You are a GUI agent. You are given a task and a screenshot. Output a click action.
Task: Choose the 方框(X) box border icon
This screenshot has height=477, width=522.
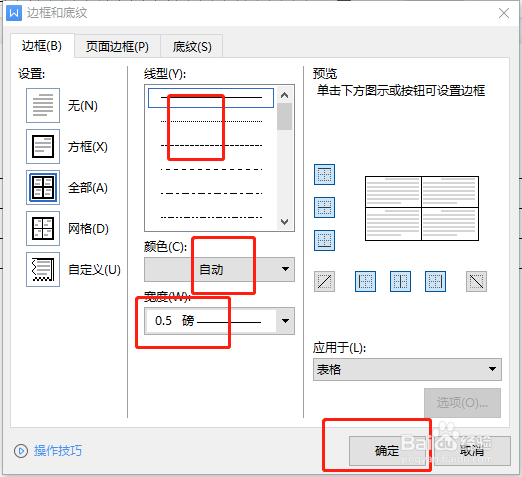43,146
